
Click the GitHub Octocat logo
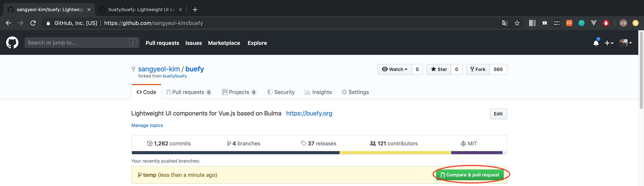[12, 43]
